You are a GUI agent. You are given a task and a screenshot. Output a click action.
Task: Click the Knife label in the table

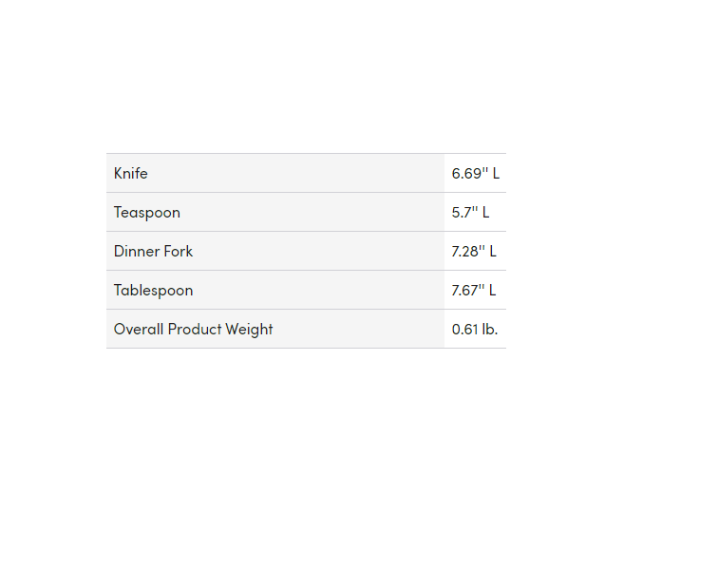(x=131, y=174)
